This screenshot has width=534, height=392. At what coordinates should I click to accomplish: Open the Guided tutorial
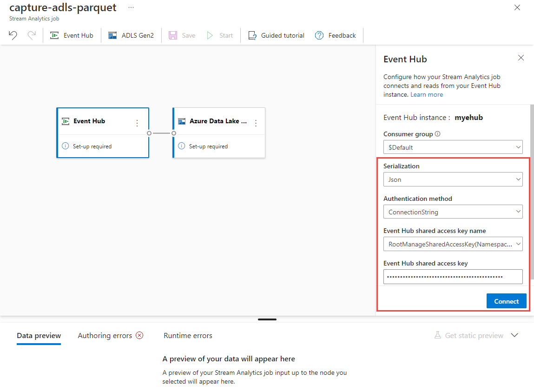tap(276, 35)
